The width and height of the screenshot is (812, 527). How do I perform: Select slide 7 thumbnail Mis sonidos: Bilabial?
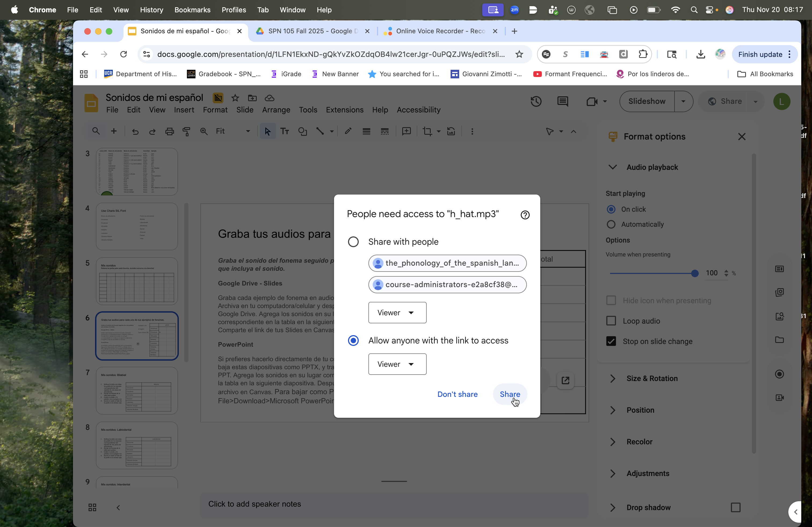pos(137,391)
